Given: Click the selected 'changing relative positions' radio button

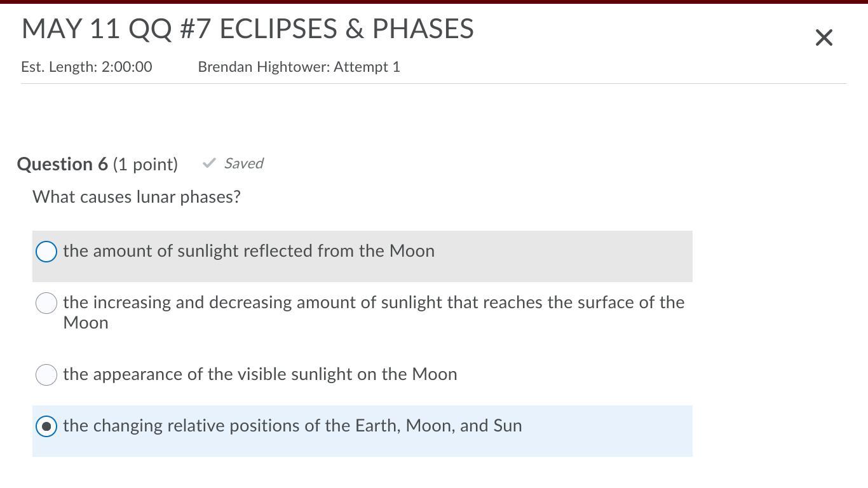Looking at the screenshot, I should pyautogui.click(x=46, y=426).
